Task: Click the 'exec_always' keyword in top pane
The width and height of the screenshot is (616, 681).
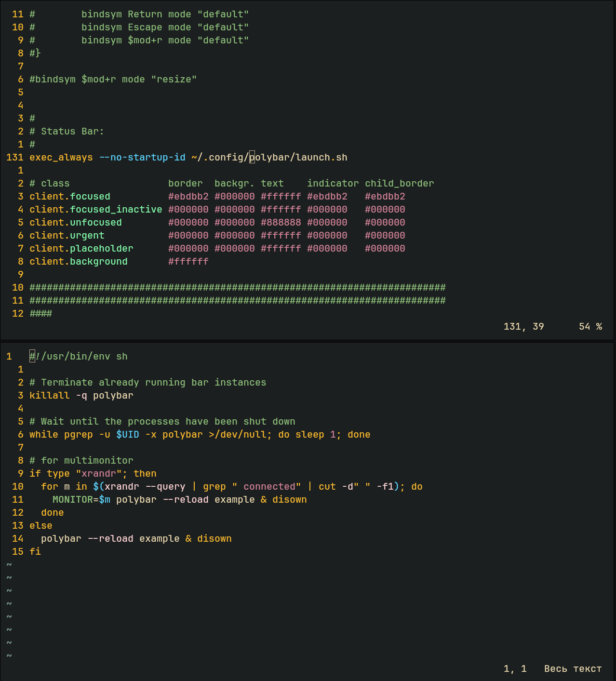Action: [61, 158]
